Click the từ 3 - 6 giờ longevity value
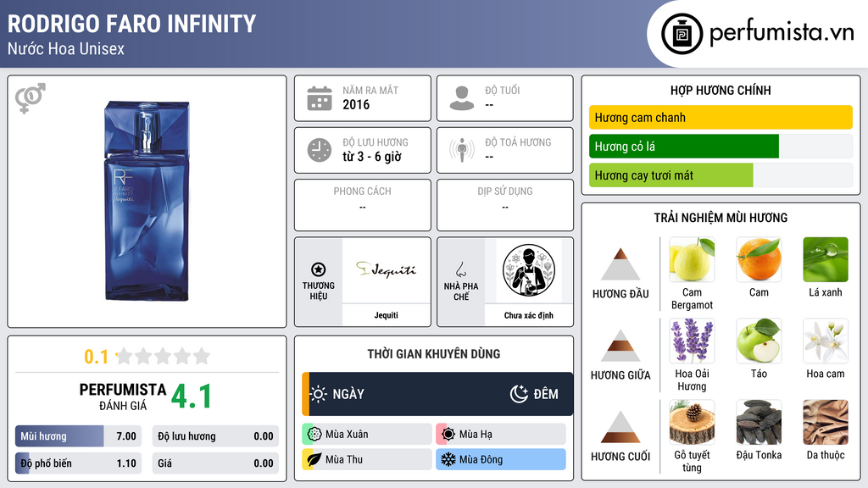The width and height of the screenshot is (868, 488). pyautogui.click(x=372, y=157)
